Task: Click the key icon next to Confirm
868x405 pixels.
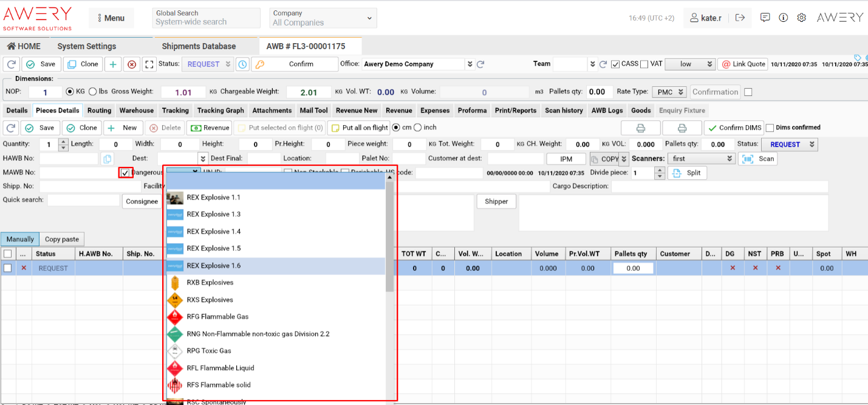Action: coord(258,64)
